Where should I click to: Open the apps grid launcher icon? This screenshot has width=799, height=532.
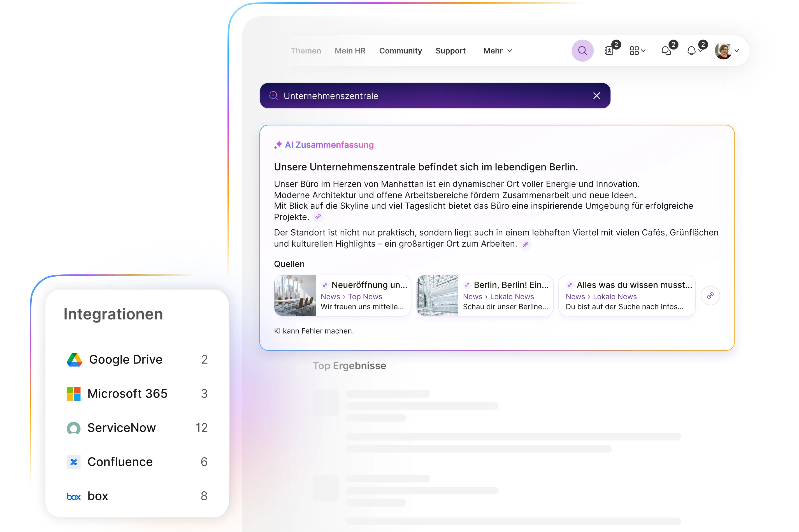point(635,51)
